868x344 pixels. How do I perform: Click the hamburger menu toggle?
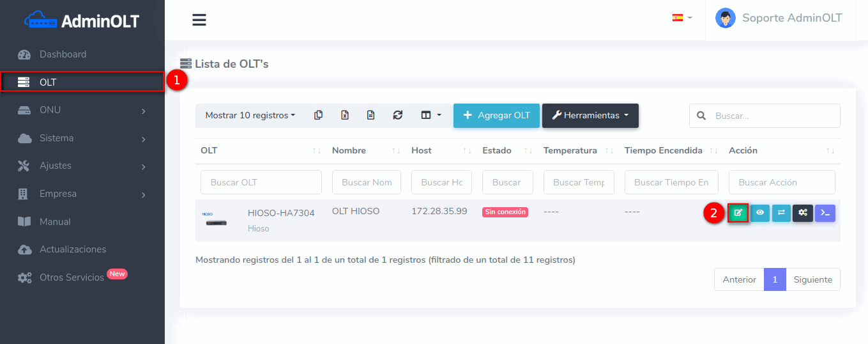199,20
